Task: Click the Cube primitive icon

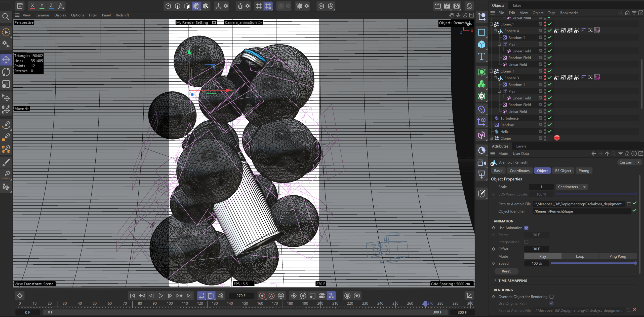Action: [481, 44]
